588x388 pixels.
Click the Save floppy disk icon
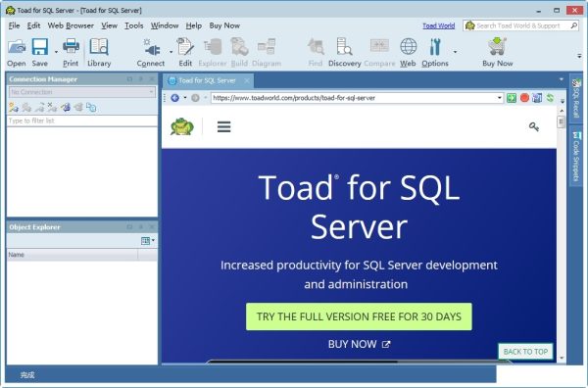tap(40, 48)
